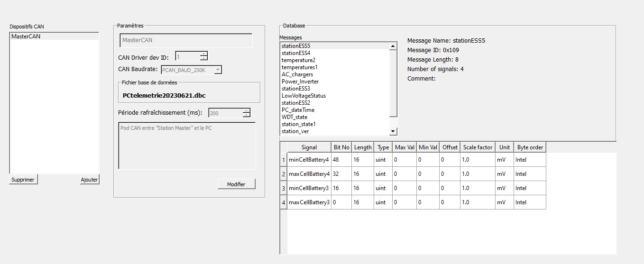Click the Signal column header
644x264 pixels.
[309, 147]
